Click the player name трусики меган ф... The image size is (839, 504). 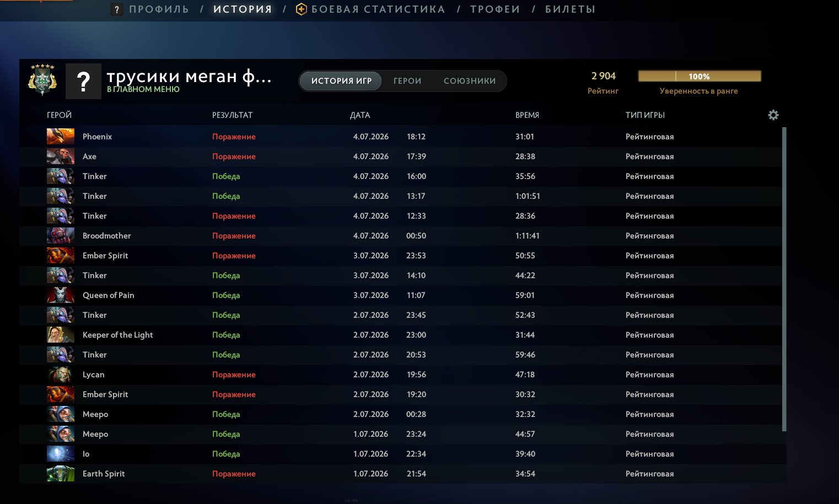(189, 76)
